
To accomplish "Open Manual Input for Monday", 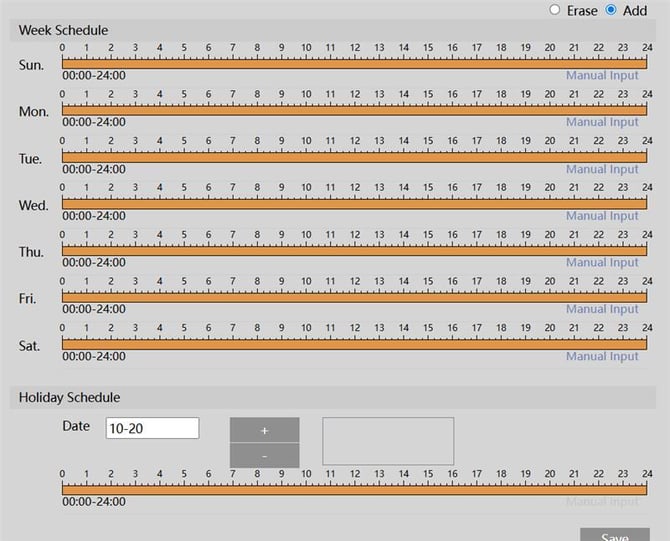I will pos(602,122).
